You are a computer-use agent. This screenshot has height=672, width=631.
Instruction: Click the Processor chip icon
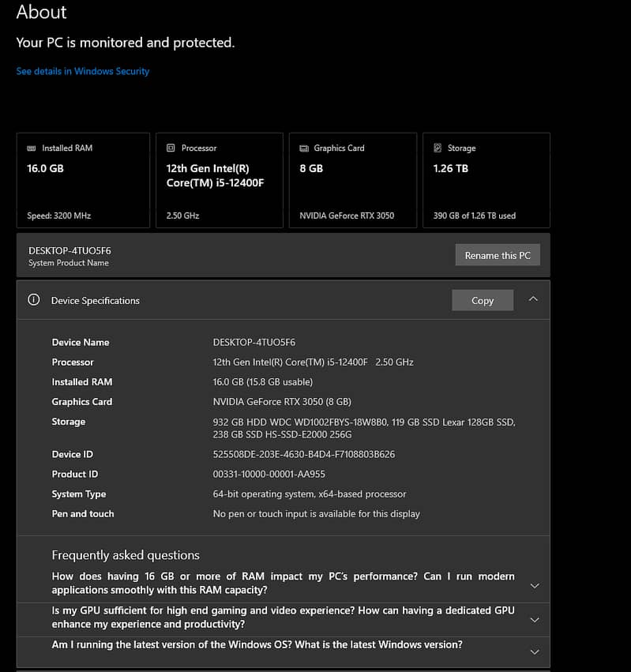pyautogui.click(x=171, y=148)
